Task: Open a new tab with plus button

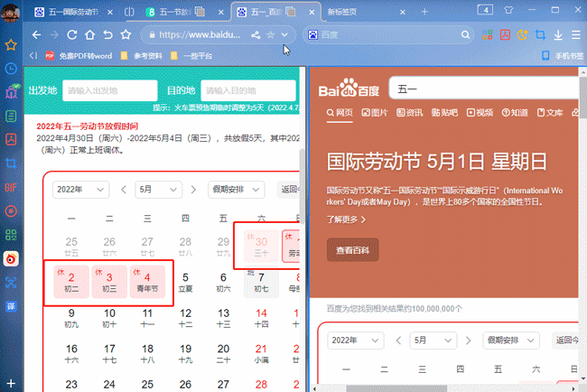Action: click(424, 12)
